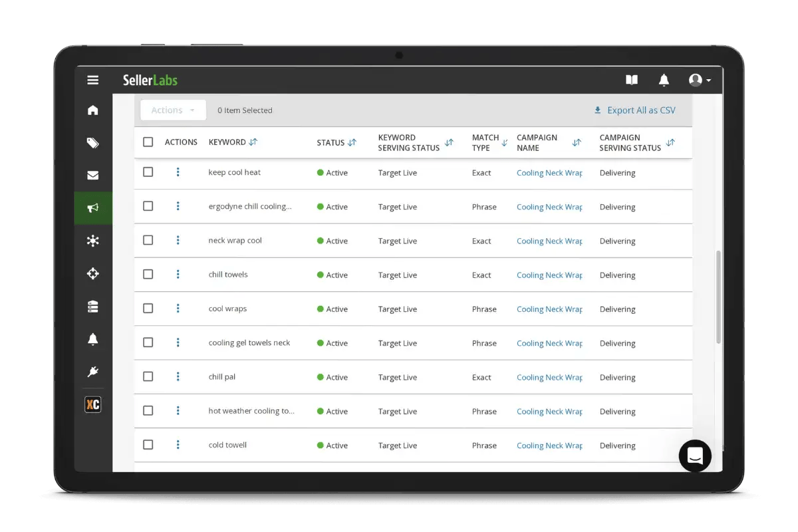Check the cold towell row
The height and width of the screenshot is (532, 798).
pos(148,445)
